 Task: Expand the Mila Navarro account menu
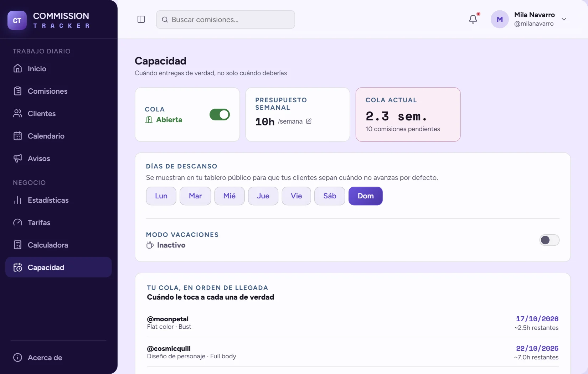click(564, 19)
